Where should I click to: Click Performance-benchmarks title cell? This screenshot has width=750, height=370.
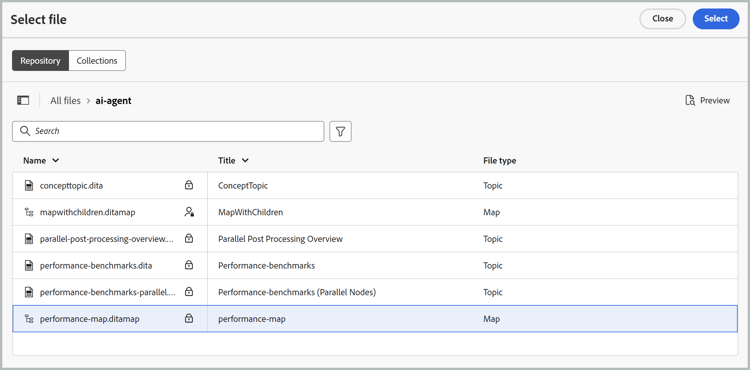[266, 265]
